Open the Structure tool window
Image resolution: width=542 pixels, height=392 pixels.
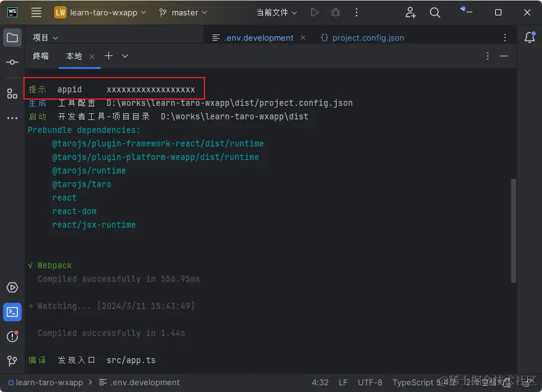point(12,94)
